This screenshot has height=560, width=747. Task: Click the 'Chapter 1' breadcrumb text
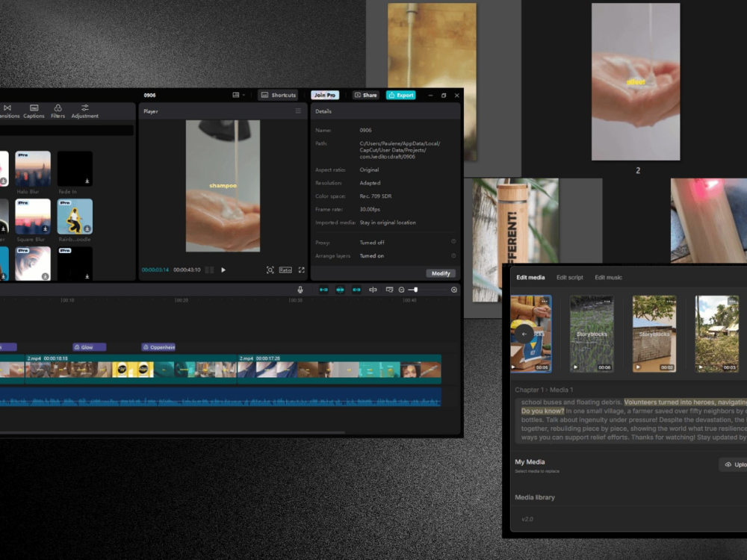(529, 390)
